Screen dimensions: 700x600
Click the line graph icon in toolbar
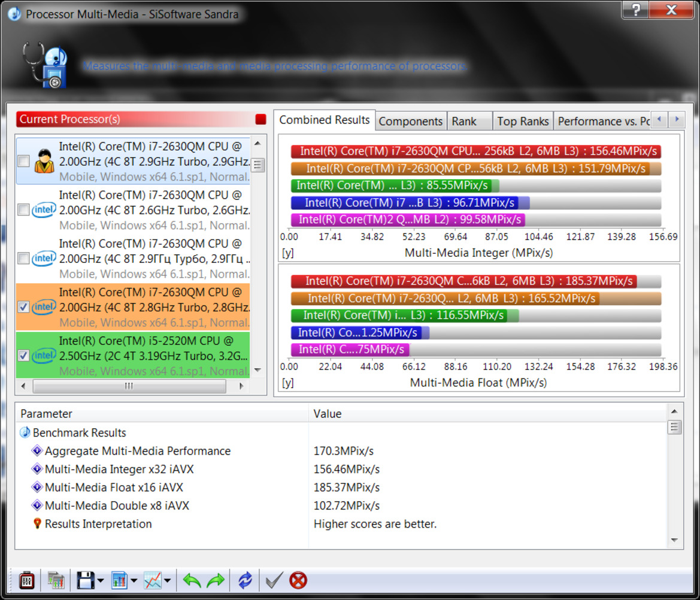(153, 580)
